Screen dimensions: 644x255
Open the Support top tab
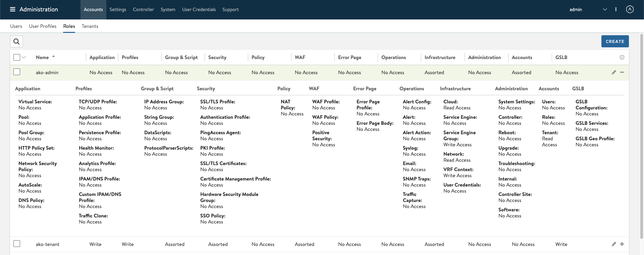[230, 9]
